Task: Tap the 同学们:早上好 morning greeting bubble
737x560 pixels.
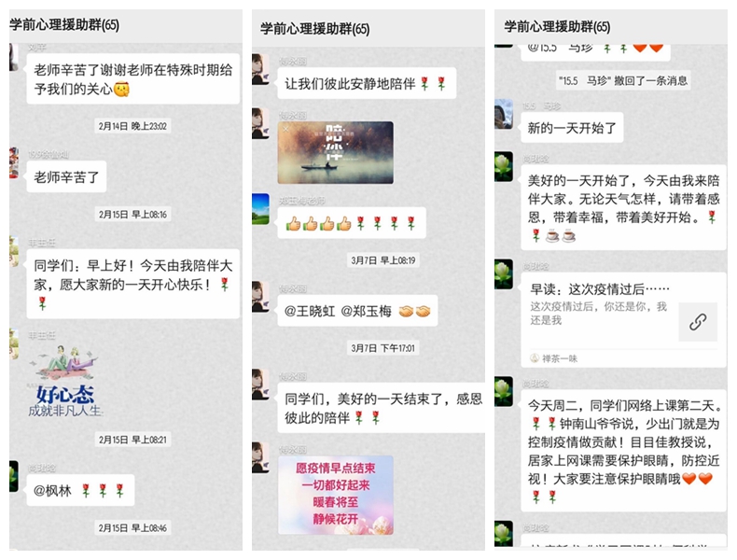Action: tap(133, 284)
